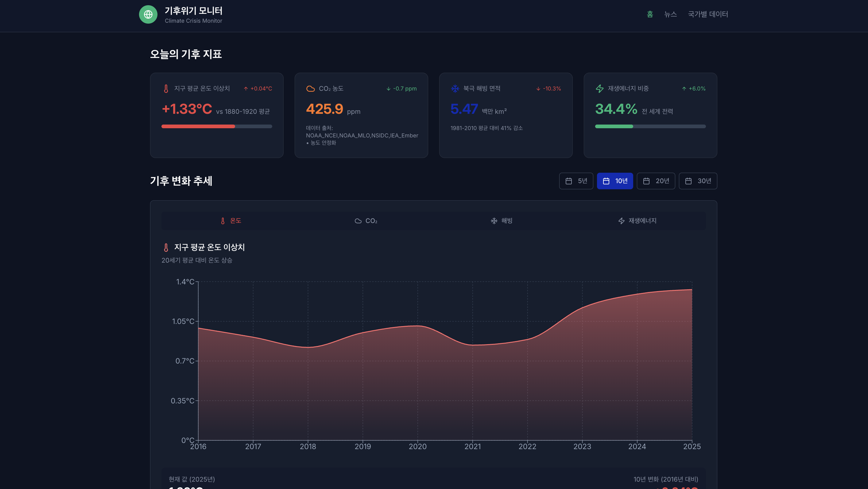
Task: Open the 재생에너지 chart tab
Action: click(x=637, y=221)
